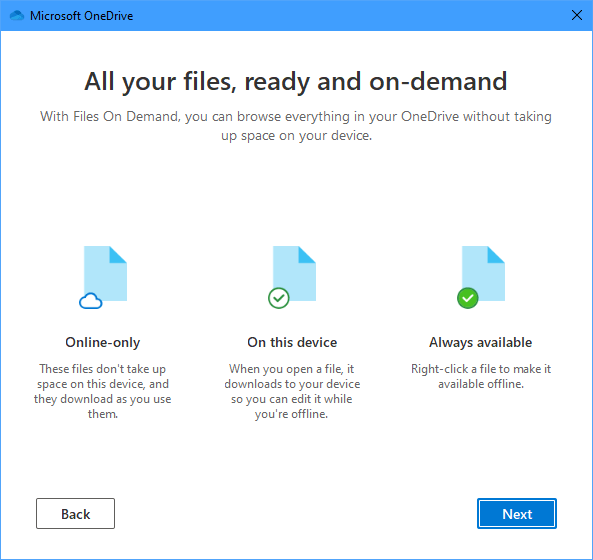Click the Online-only heading
This screenshot has height=560, width=593.
click(x=102, y=342)
